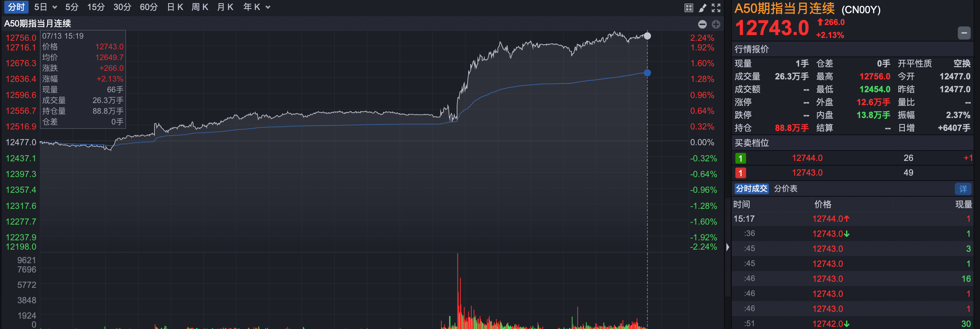Select the 60分 interval
The height and width of the screenshot is (329, 980).
148,7
